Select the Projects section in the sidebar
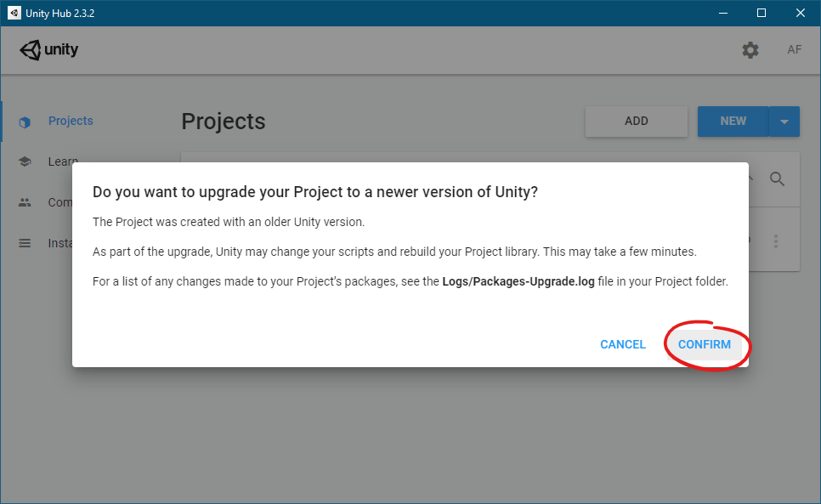This screenshot has height=504, width=821. [71, 120]
